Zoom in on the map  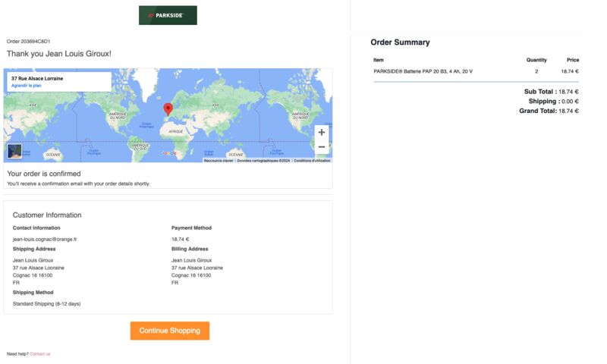321,132
